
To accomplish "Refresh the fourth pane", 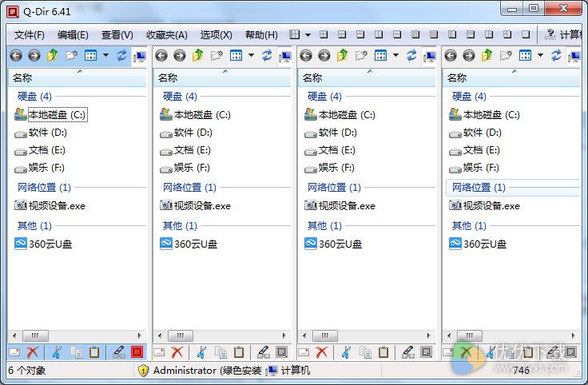I will coord(556,55).
